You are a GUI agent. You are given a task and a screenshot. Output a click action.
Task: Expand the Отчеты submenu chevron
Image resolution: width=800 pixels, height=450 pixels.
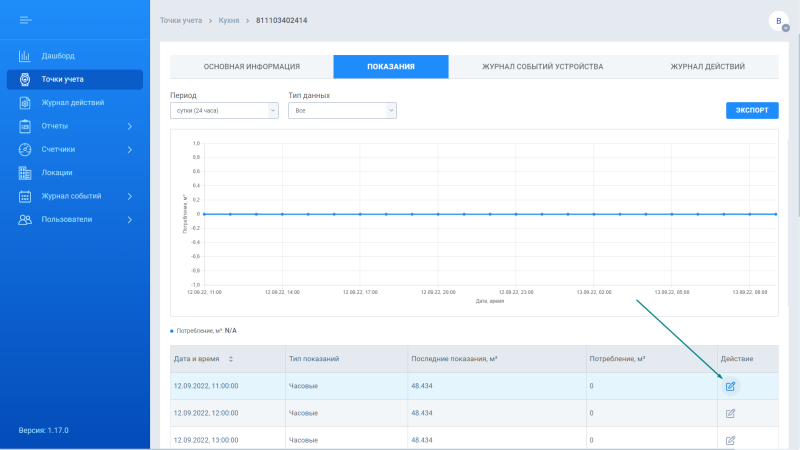click(x=130, y=126)
